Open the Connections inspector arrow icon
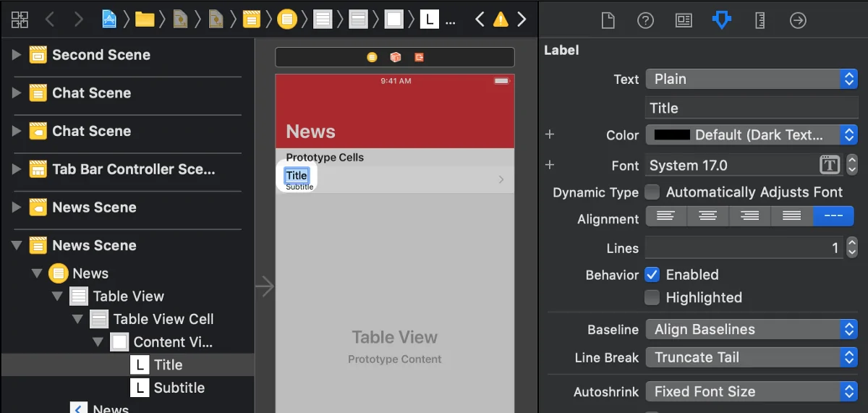The height and width of the screenshot is (413, 868). pos(798,20)
